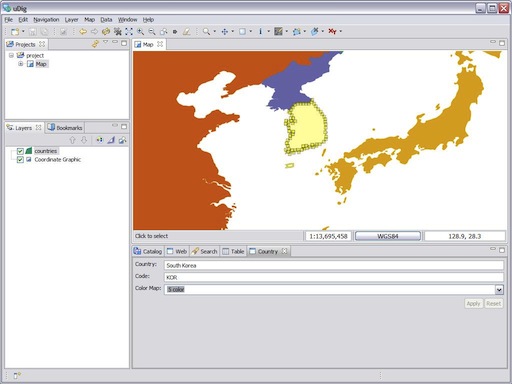The image size is (512, 384).
Task: Click the Zoom Out toolbar icon
Action: 152,31
